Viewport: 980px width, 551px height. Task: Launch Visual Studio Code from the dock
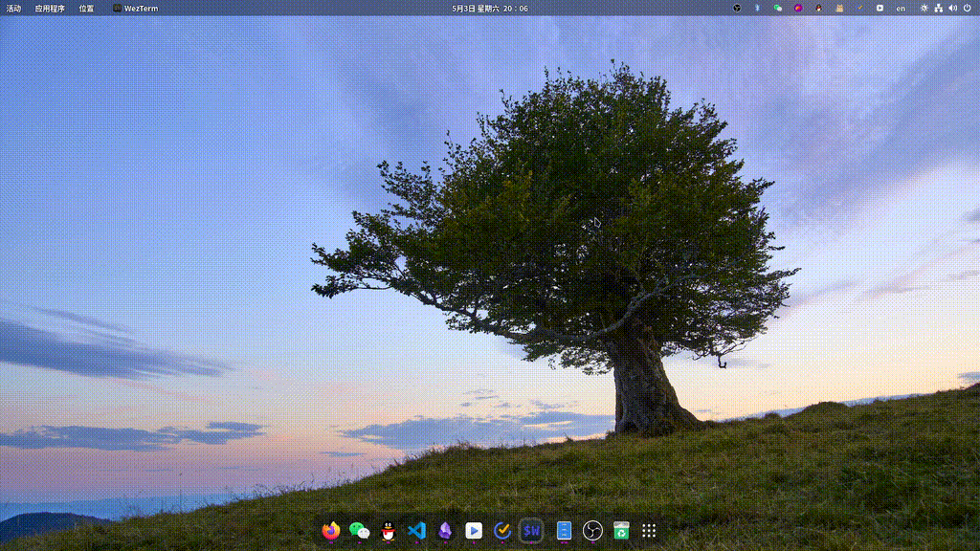416,531
